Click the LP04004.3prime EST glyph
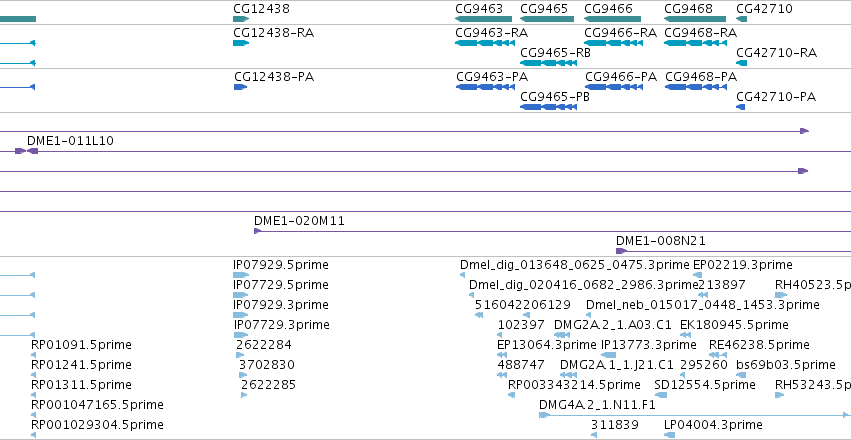This screenshot has width=851, height=440. pyautogui.click(x=669, y=435)
